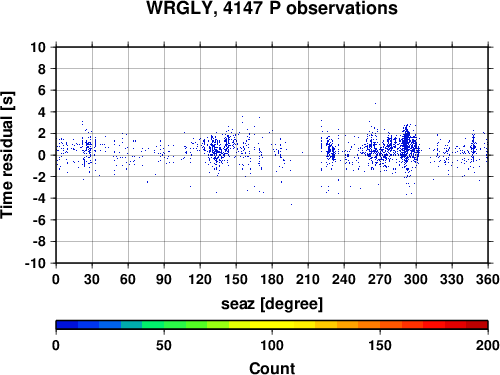This screenshot has height=375, width=500.
Task: Click the y-axis tick label 0
Action: 42,155
